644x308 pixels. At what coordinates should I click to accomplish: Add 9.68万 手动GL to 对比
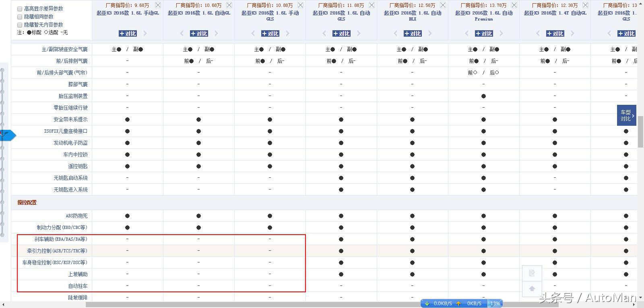click(x=128, y=33)
